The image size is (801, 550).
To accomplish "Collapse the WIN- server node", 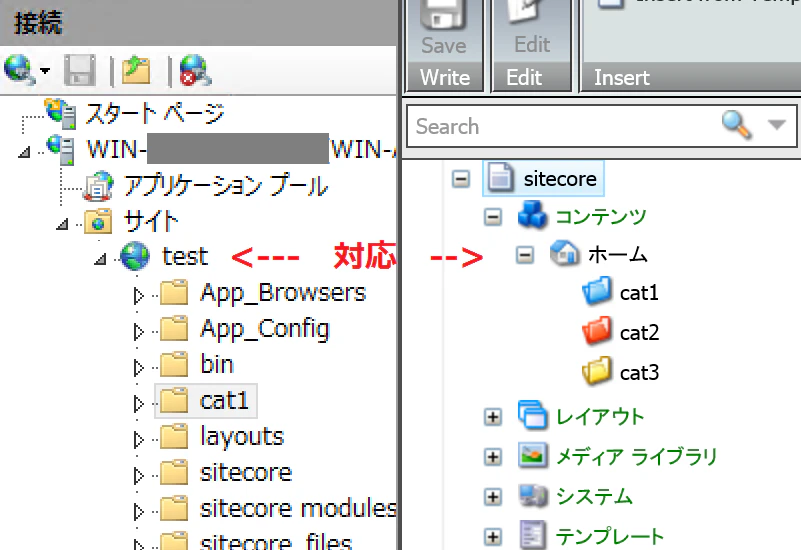I will pos(24,152).
